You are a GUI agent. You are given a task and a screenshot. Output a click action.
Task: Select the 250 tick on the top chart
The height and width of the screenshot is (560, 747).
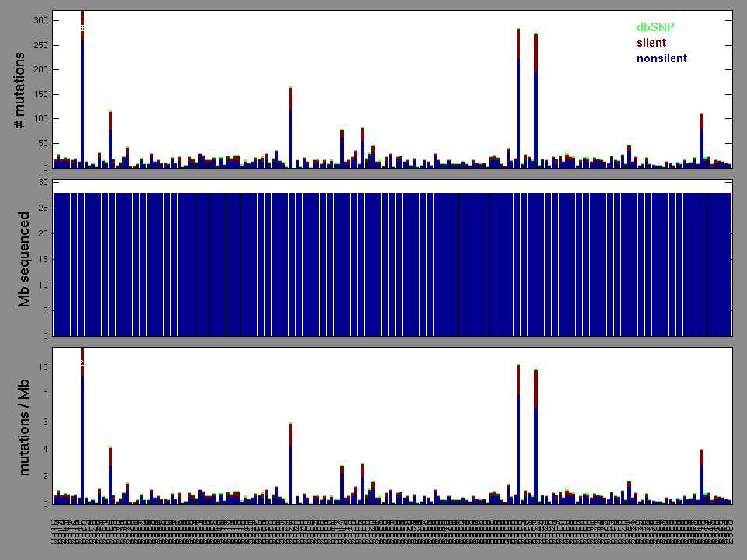39,45
